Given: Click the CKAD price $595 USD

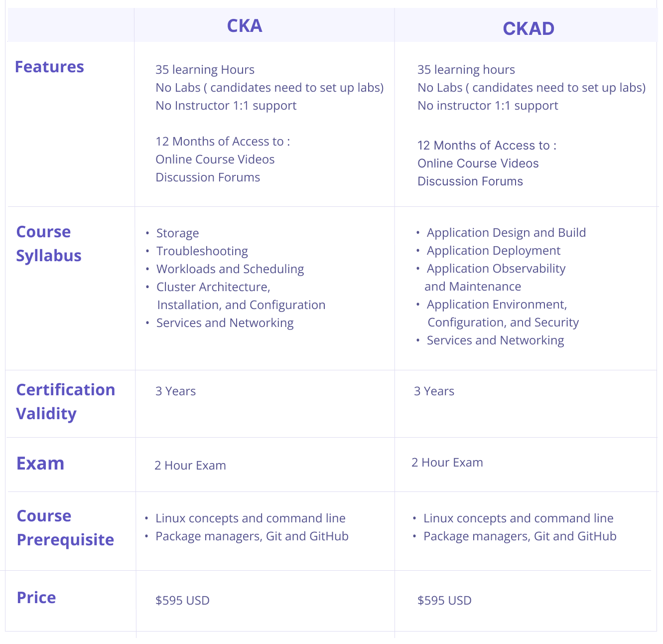Looking at the screenshot, I should coord(444,600).
